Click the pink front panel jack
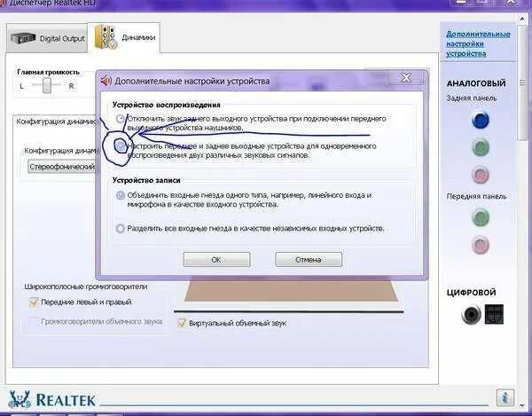Viewport: 532px width, 416px height. 481,245
